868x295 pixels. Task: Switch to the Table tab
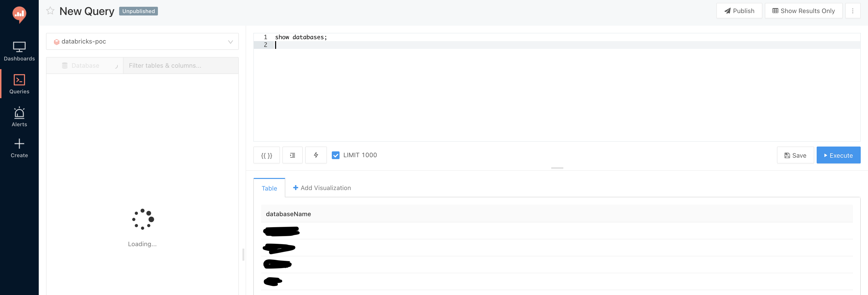(x=269, y=188)
